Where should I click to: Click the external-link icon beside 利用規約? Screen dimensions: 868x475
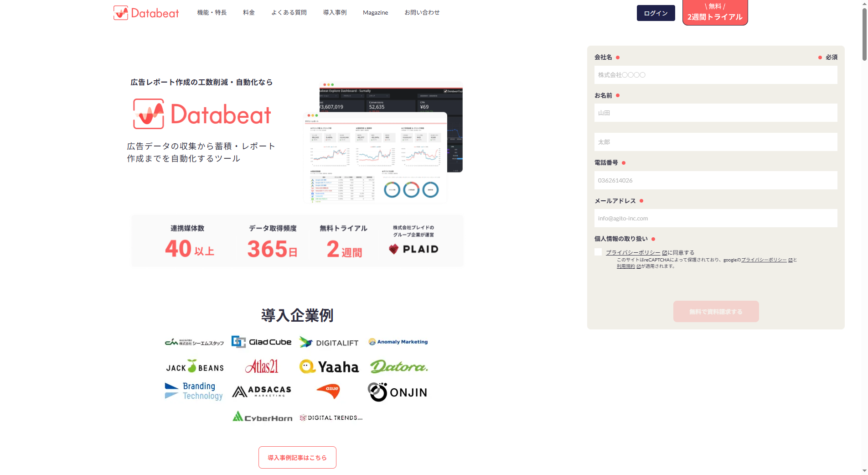[639, 266]
